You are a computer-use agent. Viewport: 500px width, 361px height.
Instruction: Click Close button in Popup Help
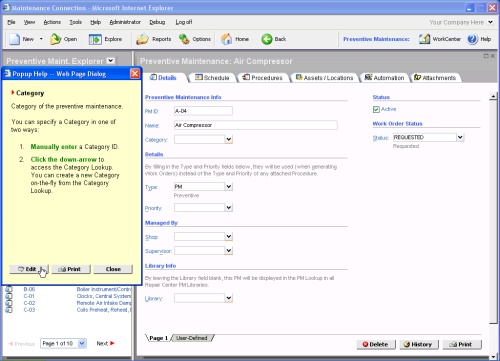pos(113,269)
